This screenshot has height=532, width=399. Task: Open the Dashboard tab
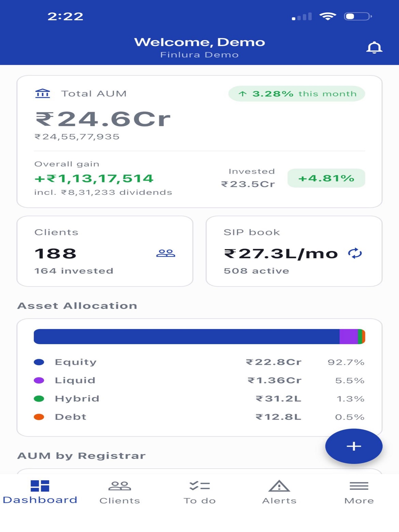pos(40,492)
